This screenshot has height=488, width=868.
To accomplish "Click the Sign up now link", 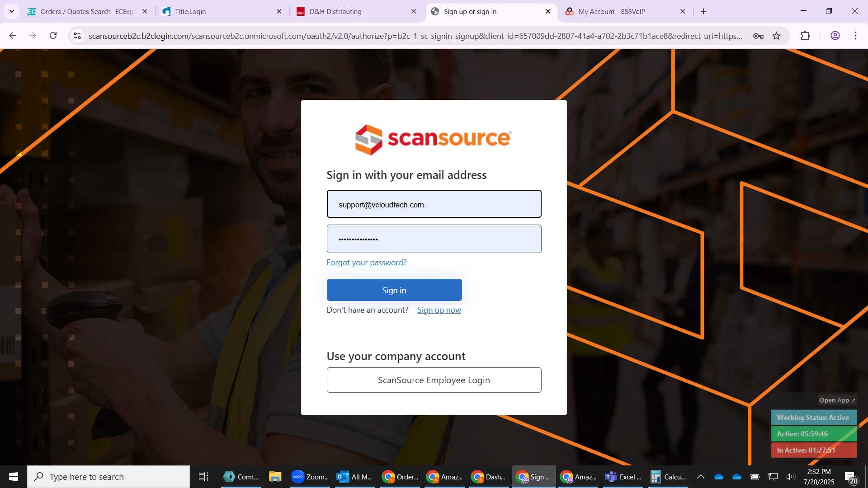I will tap(439, 310).
